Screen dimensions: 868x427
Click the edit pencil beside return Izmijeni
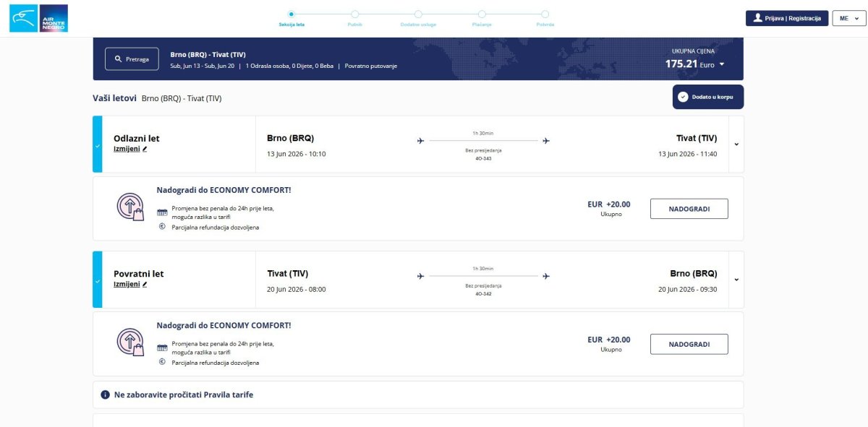[145, 285]
